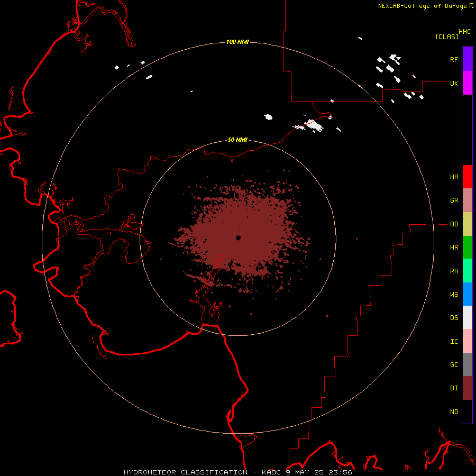The width and height of the screenshot is (476, 476).
Task: Click the WS legend label
Action: coord(454,295)
